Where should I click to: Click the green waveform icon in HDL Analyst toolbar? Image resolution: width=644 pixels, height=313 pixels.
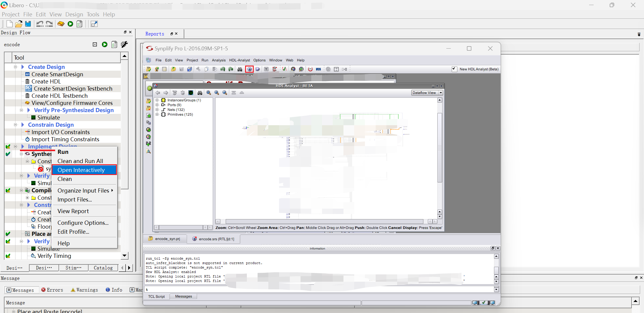(191, 93)
